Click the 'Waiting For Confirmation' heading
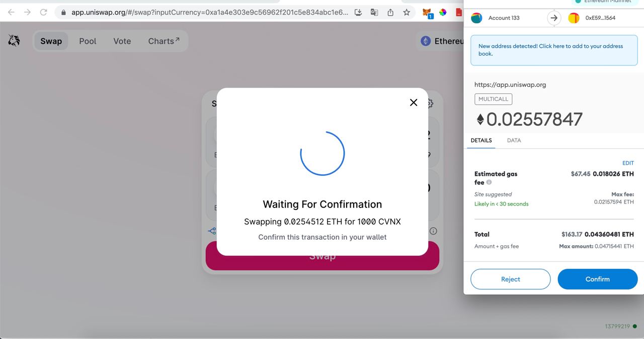 [x=323, y=204]
